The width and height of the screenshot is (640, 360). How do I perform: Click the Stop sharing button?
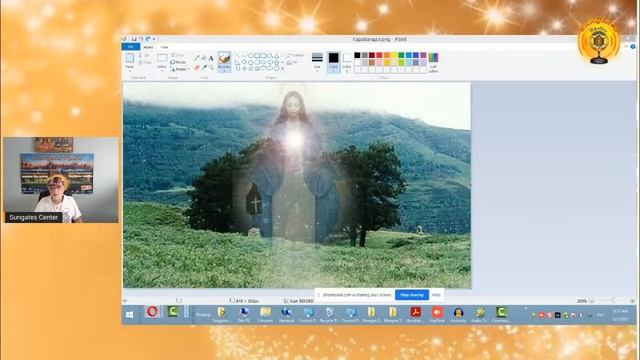coord(412,295)
